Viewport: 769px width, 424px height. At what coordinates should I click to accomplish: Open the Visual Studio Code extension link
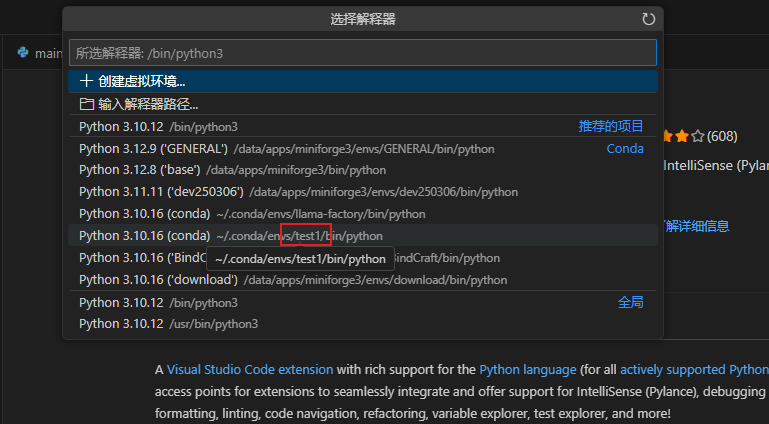(250, 370)
